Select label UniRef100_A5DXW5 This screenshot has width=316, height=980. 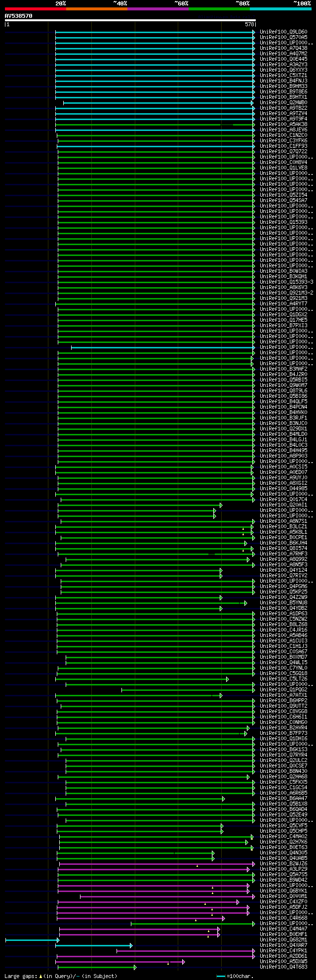283,962
